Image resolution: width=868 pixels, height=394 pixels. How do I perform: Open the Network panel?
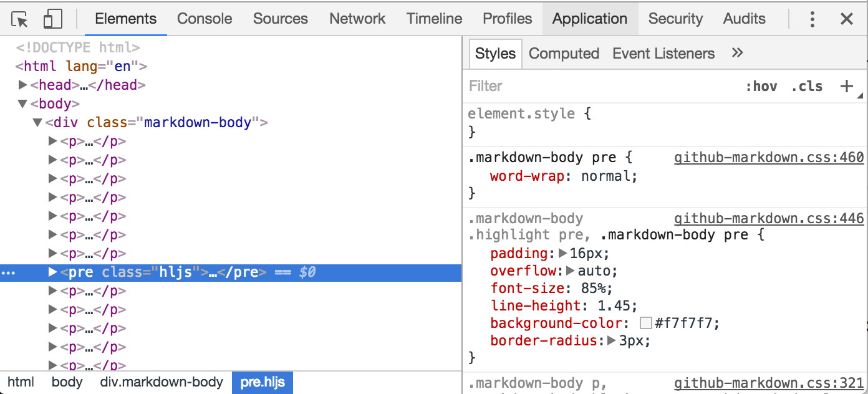[357, 18]
